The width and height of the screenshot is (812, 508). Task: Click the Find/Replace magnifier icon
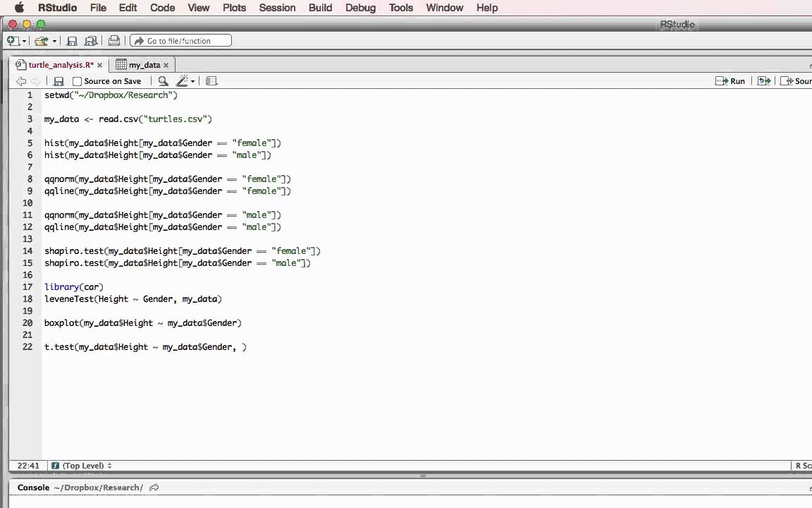point(163,81)
